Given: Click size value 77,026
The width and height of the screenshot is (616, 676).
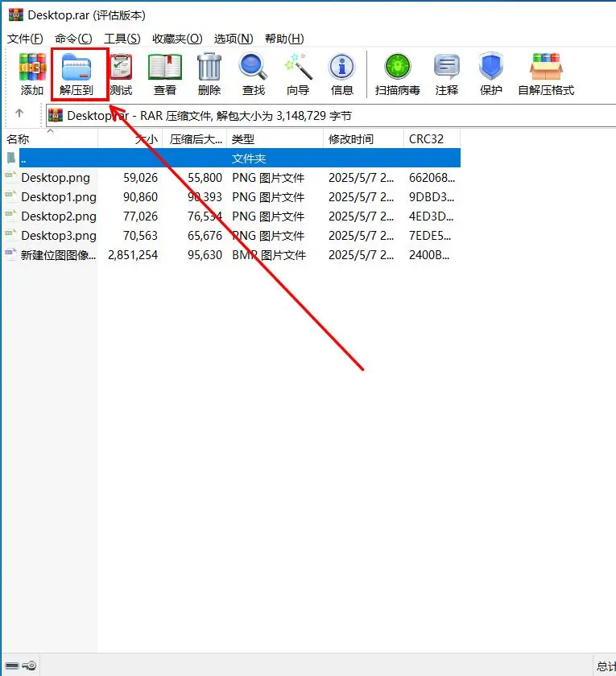Looking at the screenshot, I should 140,216.
